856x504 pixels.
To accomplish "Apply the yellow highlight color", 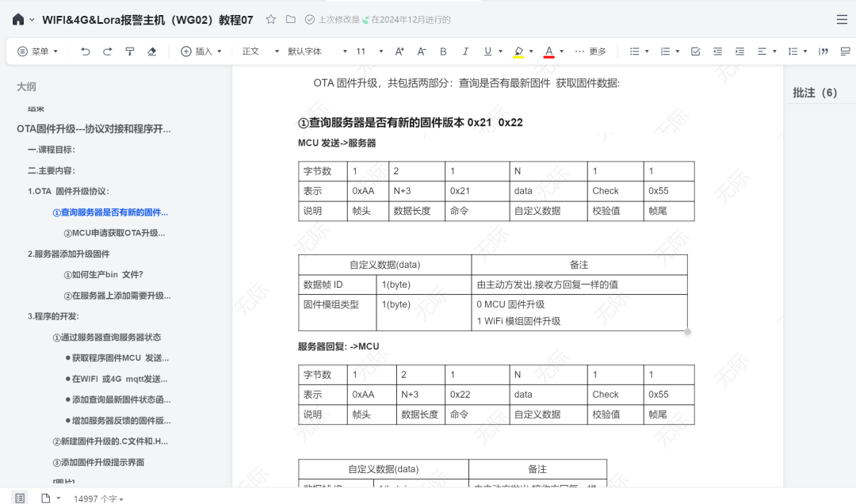I will [x=518, y=52].
